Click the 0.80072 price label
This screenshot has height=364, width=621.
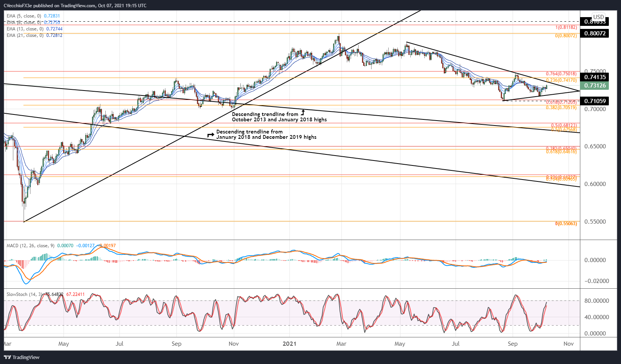point(595,33)
